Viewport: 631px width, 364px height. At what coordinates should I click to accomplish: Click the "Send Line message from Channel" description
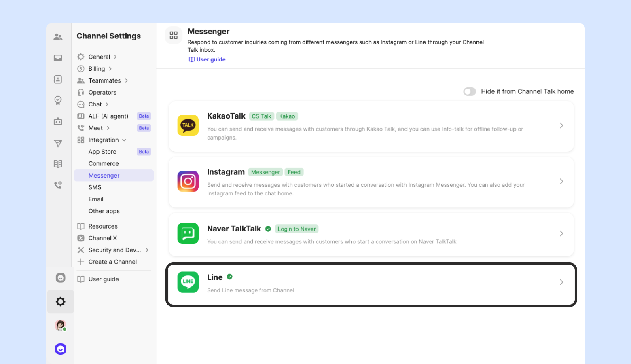pos(251,290)
